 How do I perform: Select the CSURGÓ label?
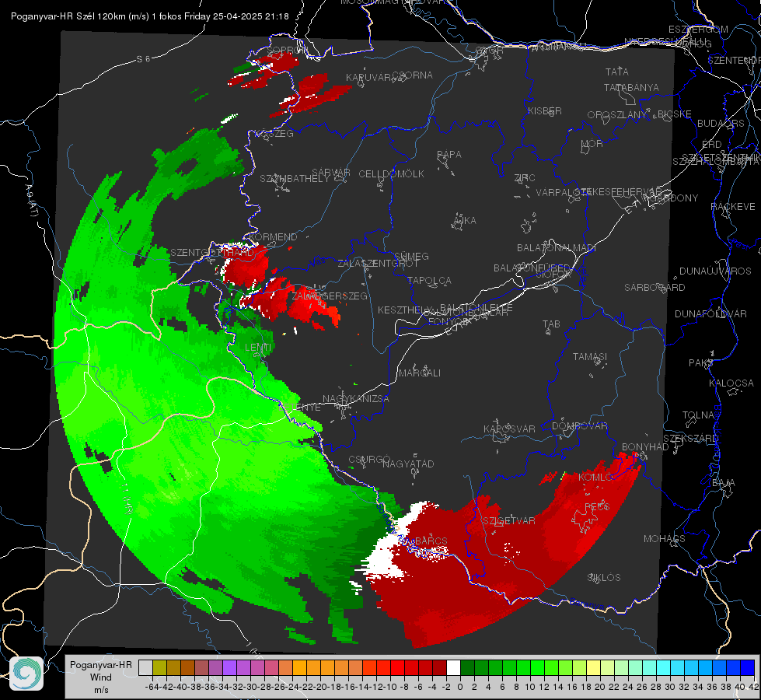(369, 460)
